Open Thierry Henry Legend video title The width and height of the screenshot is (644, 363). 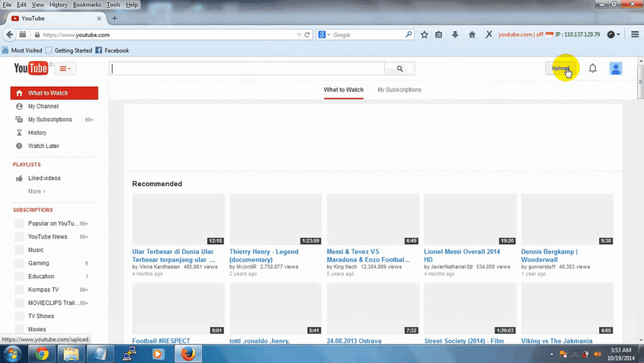pos(264,255)
